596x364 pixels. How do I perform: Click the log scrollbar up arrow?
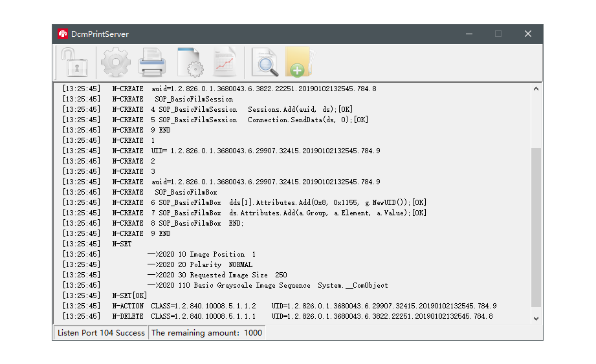coord(536,89)
